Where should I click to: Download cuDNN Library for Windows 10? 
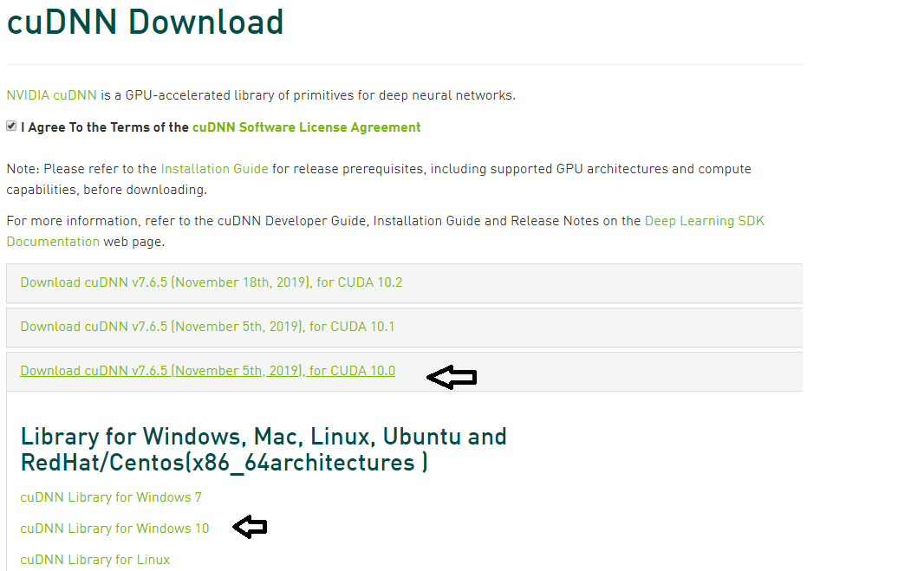[115, 529]
